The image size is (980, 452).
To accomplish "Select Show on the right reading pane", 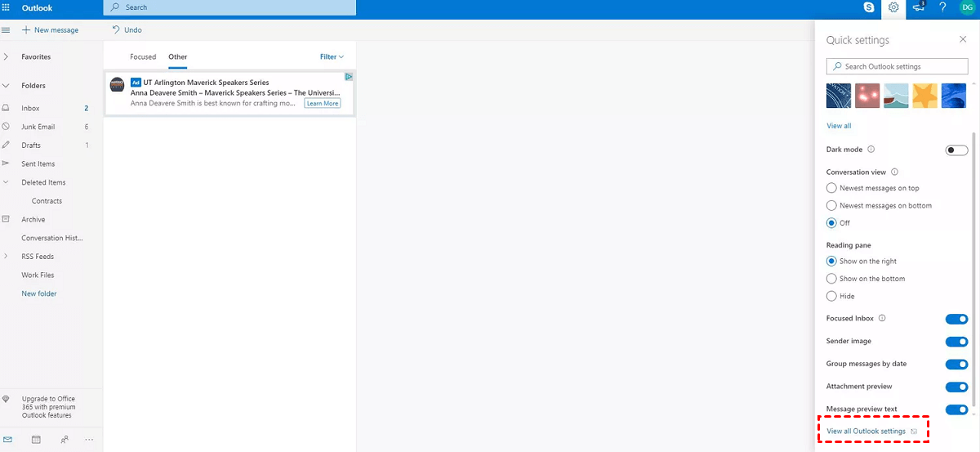I will [862, 262].
